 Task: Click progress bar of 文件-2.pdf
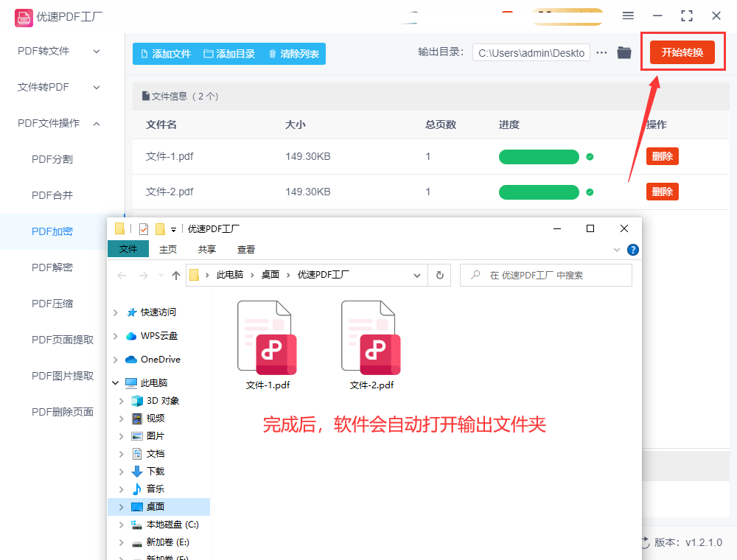pos(539,192)
